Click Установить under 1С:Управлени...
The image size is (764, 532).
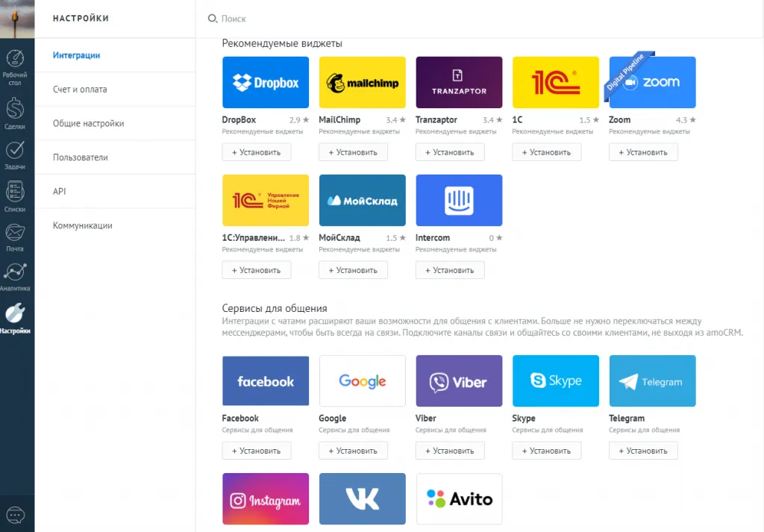point(257,270)
